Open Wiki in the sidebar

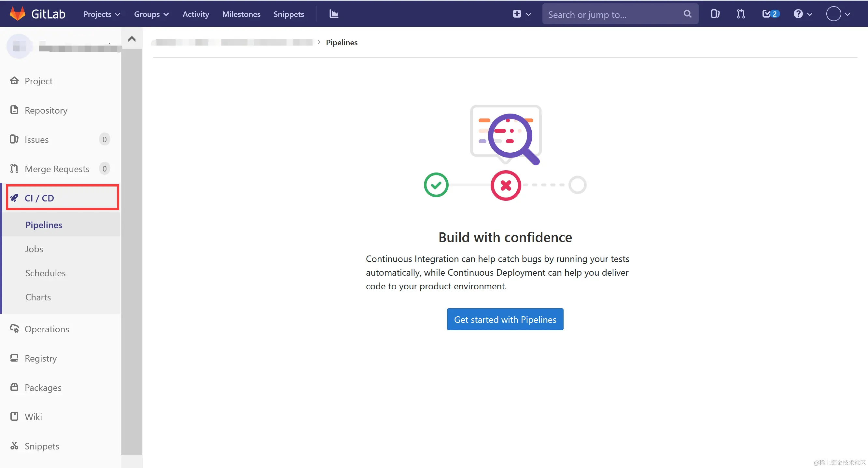[33, 417]
